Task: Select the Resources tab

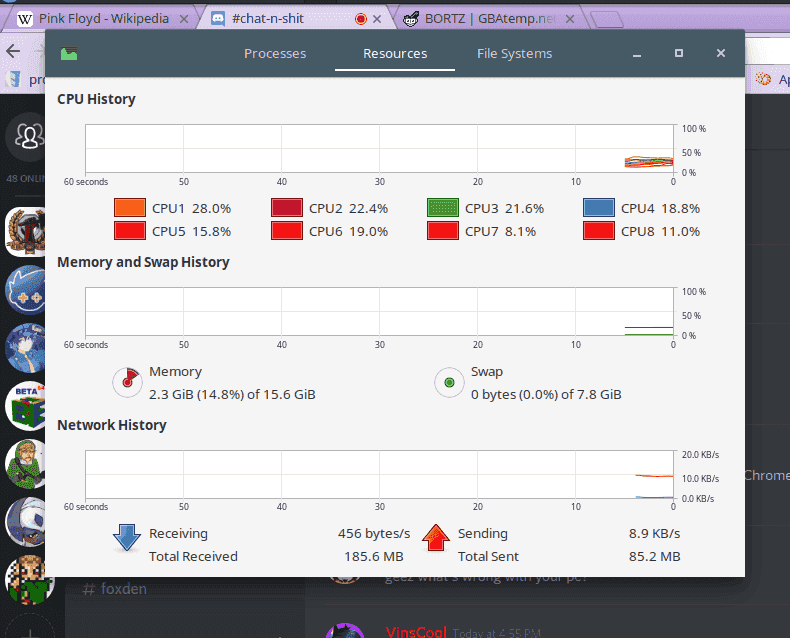Action: tap(395, 53)
